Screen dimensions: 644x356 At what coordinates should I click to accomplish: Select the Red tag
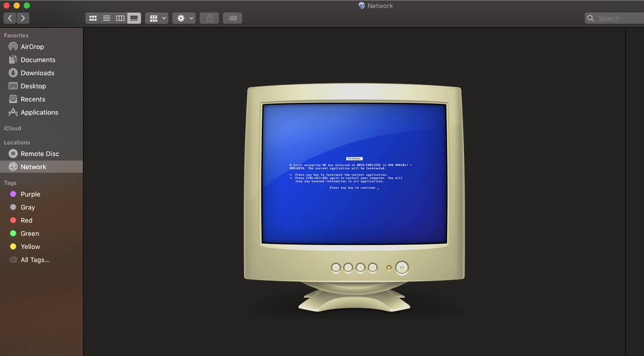click(x=41, y=220)
